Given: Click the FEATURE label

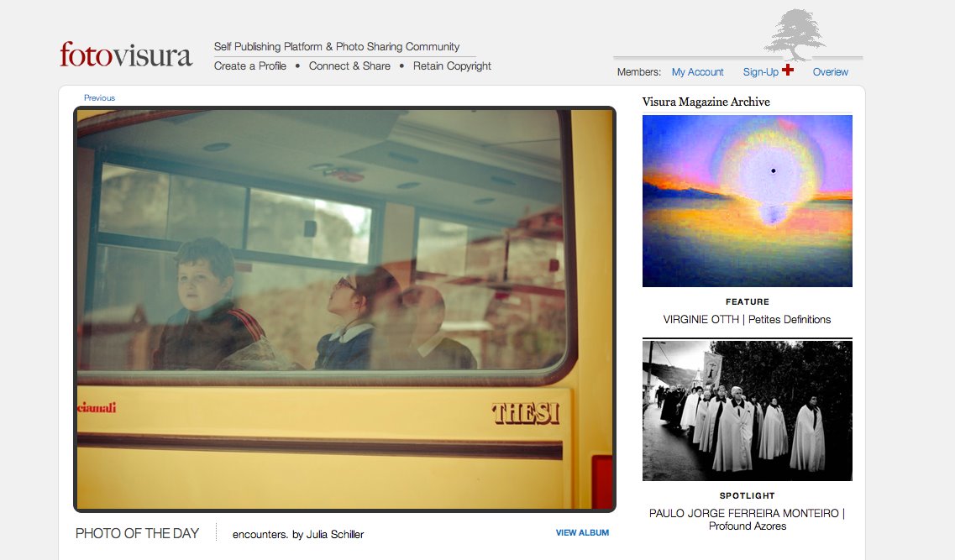Looking at the screenshot, I should [x=748, y=302].
